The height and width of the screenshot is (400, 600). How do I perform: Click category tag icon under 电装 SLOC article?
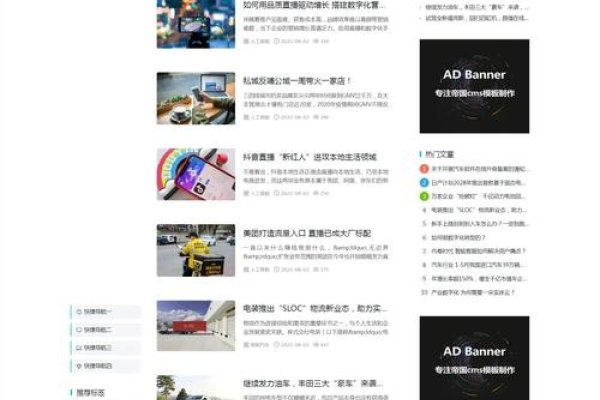point(246,345)
